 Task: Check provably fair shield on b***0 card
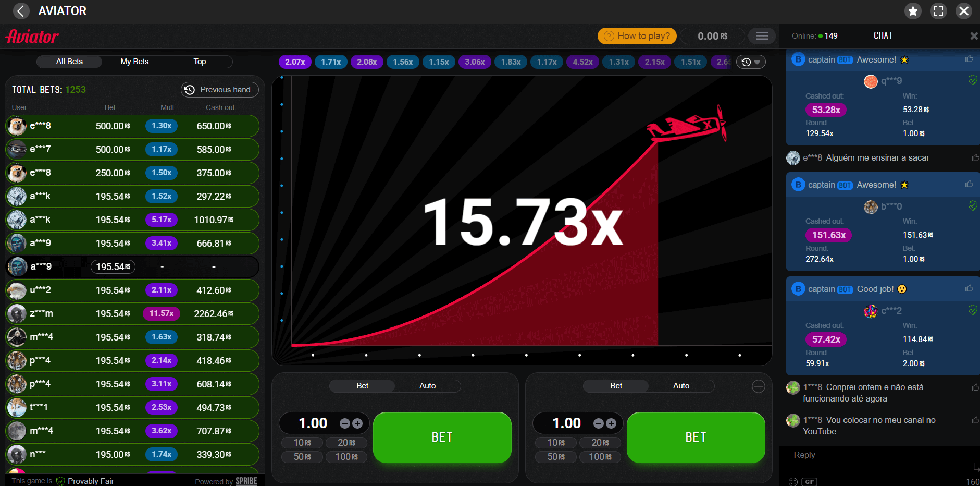click(x=972, y=205)
